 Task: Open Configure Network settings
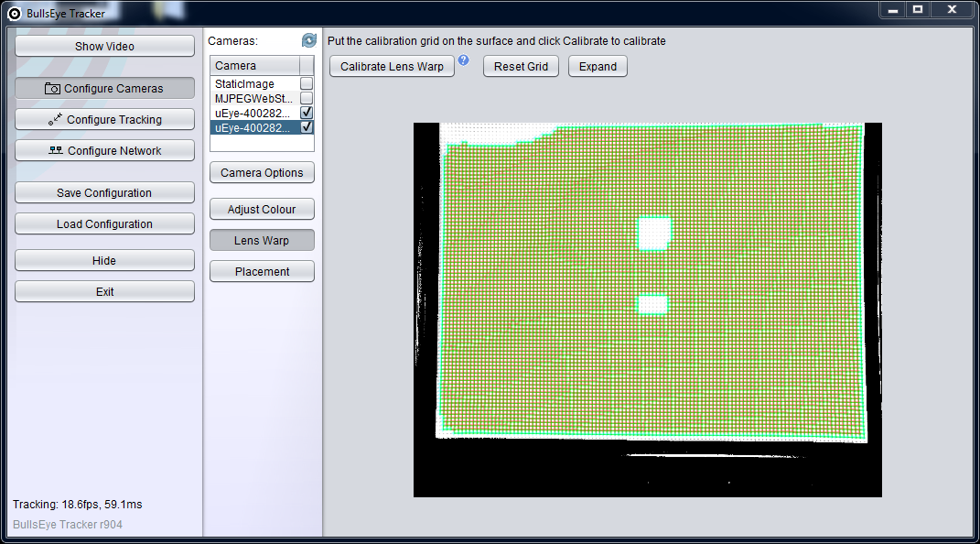[x=104, y=151]
